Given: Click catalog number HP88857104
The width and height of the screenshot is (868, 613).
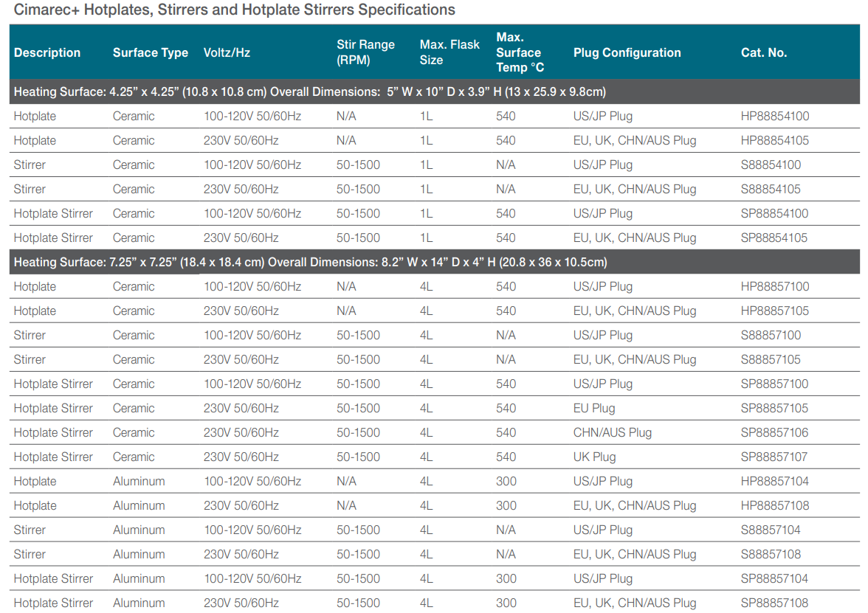Looking at the screenshot, I should [x=775, y=481].
